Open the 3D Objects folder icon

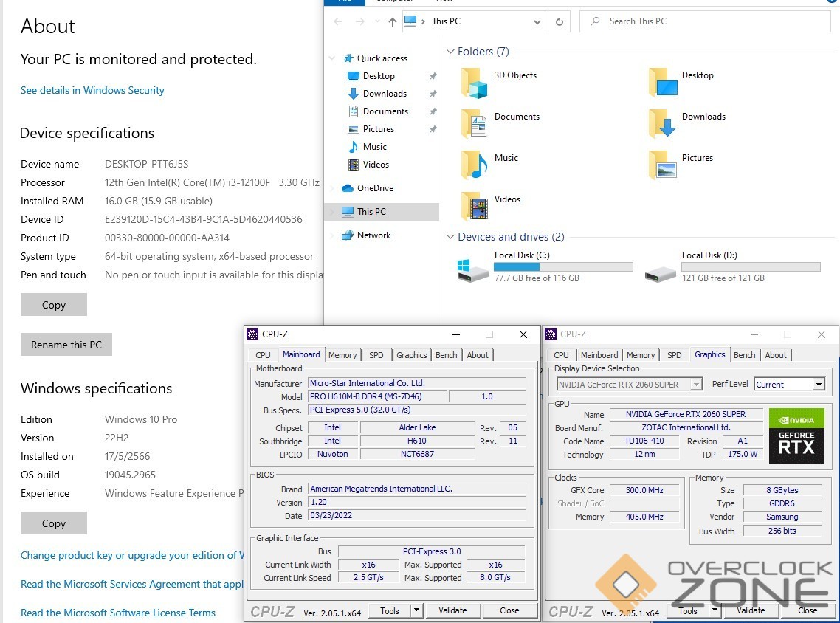[x=474, y=83]
